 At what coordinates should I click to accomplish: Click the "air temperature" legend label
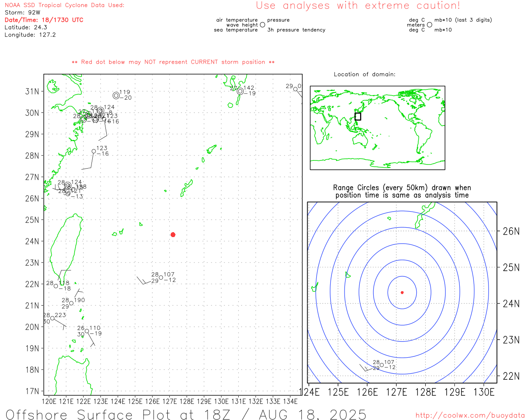pos(237,20)
